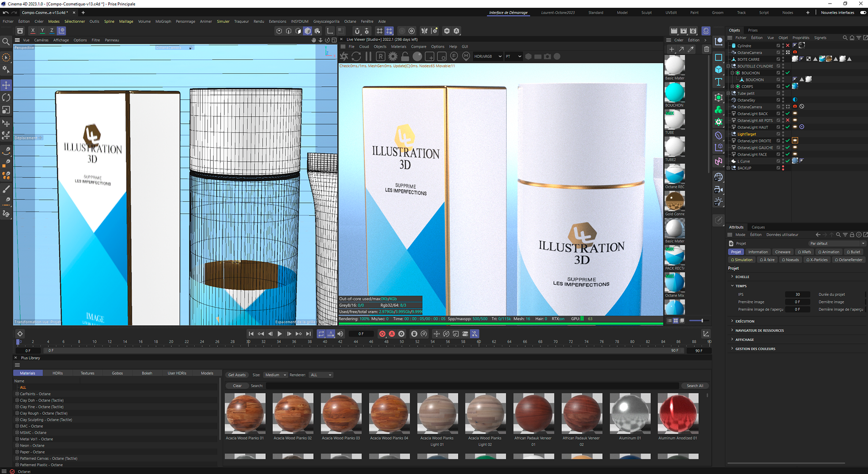Image resolution: width=868 pixels, height=474 pixels.
Task: Create new material with plus icon
Action: pos(672,49)
